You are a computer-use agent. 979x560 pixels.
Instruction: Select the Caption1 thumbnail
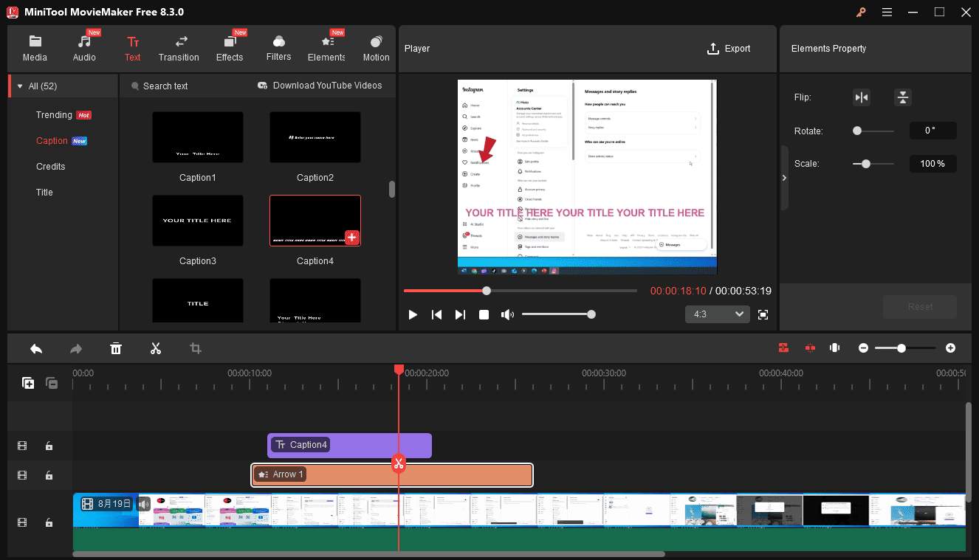197,137
